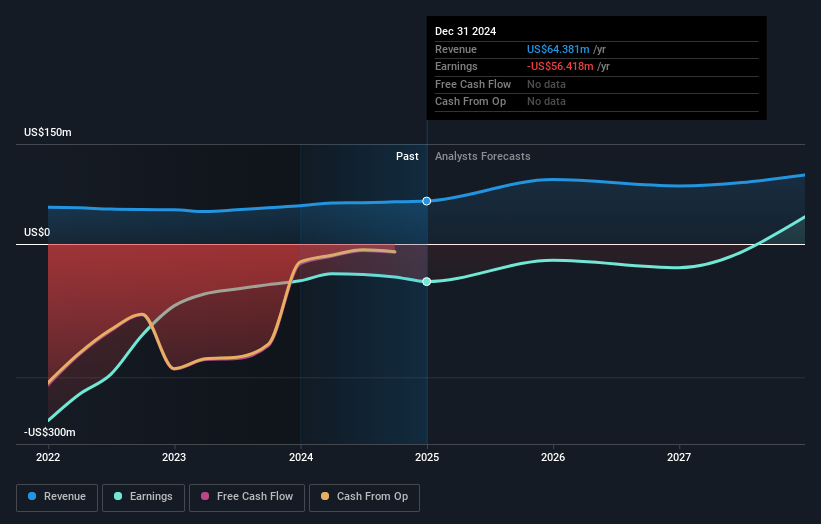Toggle the Cash From Op legend button
This screenshot has width=821, height=524.
(x=364, y=497)
